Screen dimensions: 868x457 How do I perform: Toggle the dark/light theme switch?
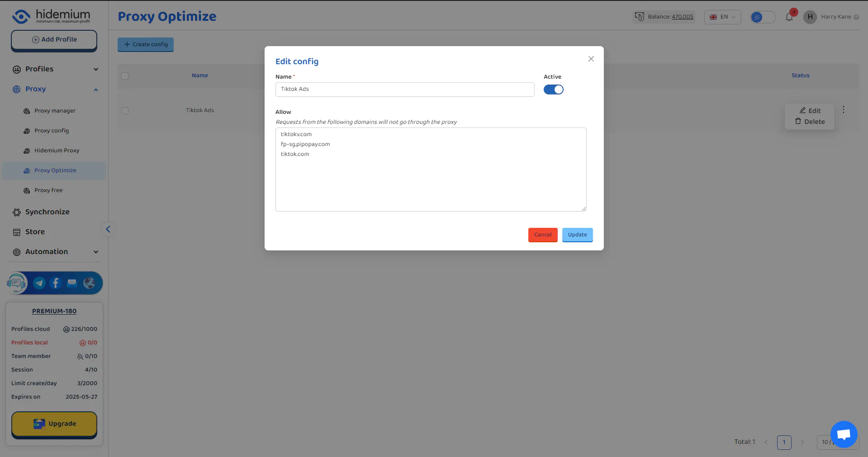point(763,17)
